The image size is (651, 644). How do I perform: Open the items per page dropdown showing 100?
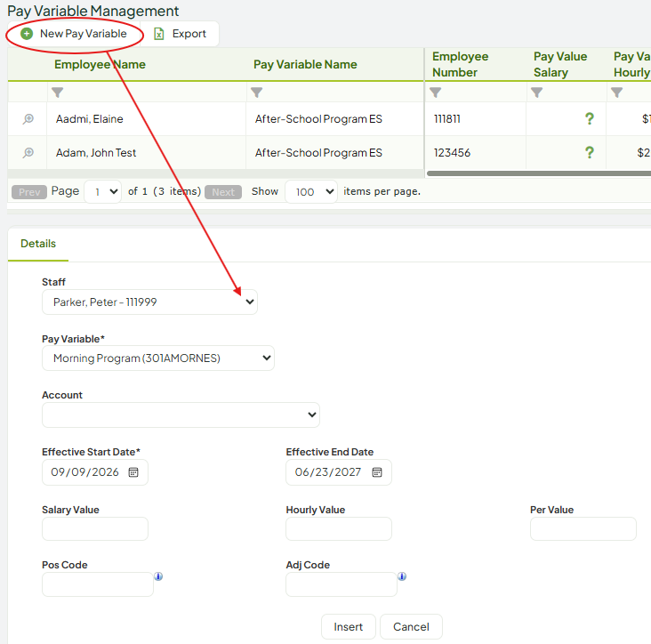pyautogui.click(x=311, y=192)
